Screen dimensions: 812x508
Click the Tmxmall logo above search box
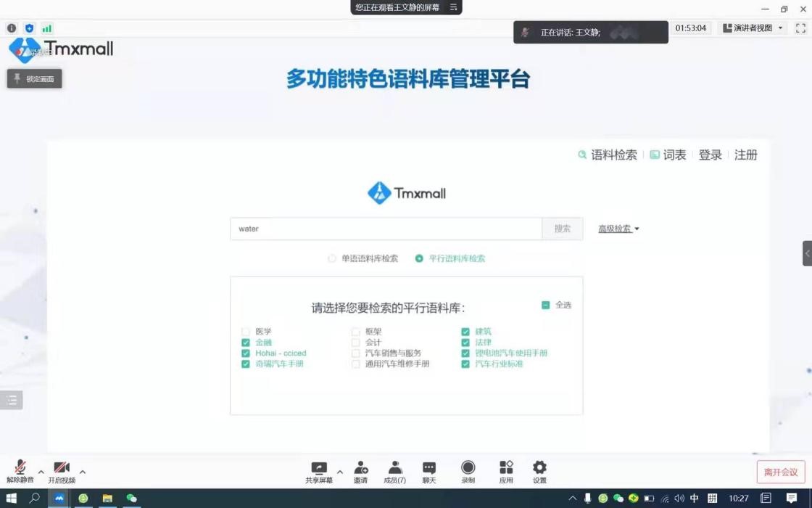click(x=407, y=193)
